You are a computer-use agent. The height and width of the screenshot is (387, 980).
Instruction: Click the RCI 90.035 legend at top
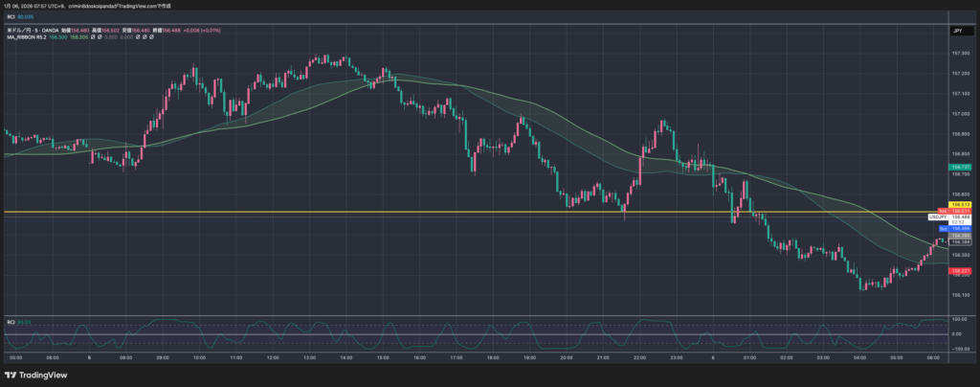click(x=19, y=16)
